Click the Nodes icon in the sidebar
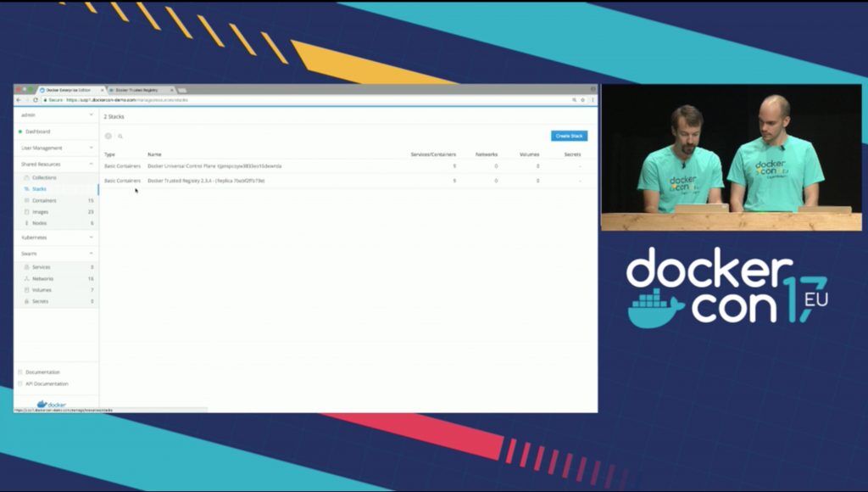 pyautogui.click(x=26, y=223)
